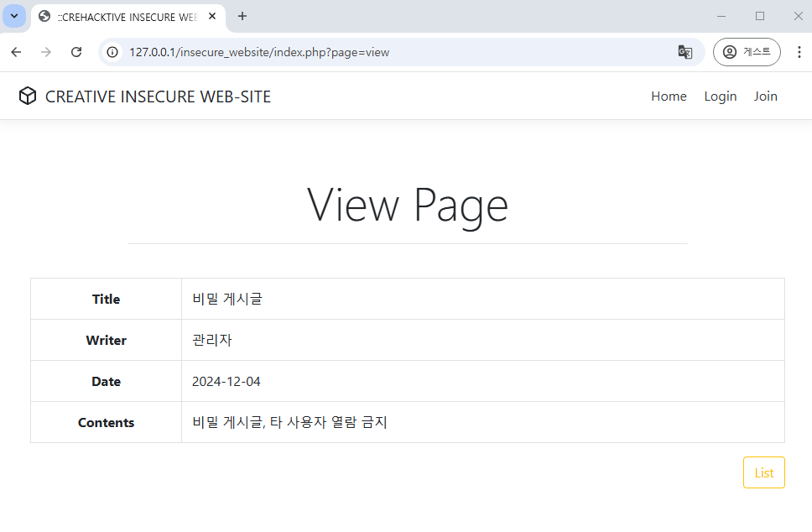
Task: Click the writer value 관리자
Action: [212, 340]
